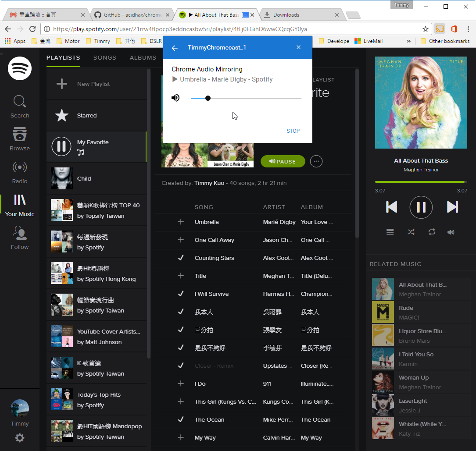Add One Call Away to Your Music
The width and height of the screenshot is (476, 451).
pos(181,240)
